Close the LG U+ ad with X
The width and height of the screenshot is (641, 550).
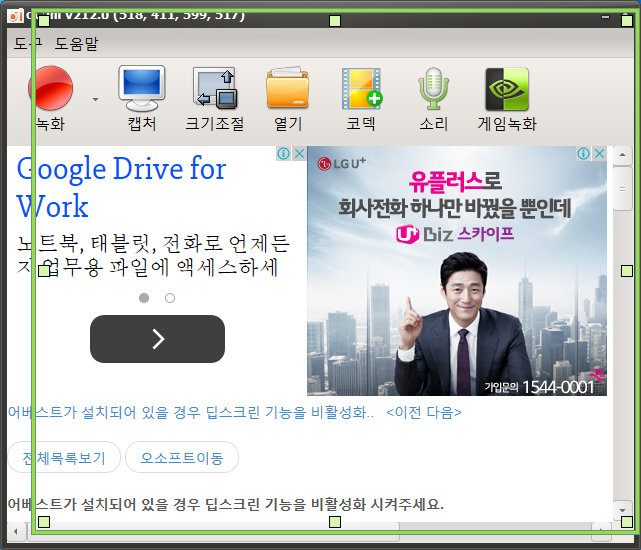pyautogui.click(x=600, y=154)
